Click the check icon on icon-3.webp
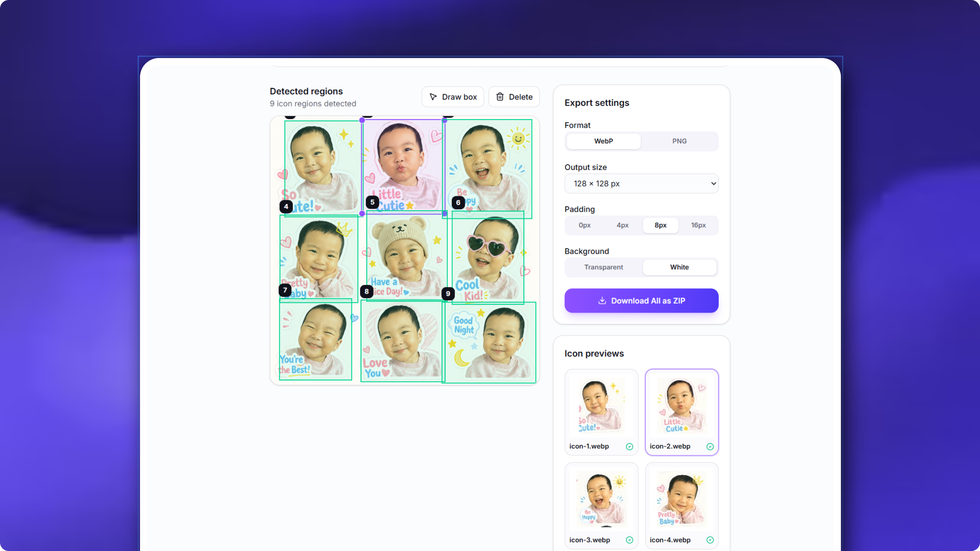The image size is (980, 551). tap(629, 540)
